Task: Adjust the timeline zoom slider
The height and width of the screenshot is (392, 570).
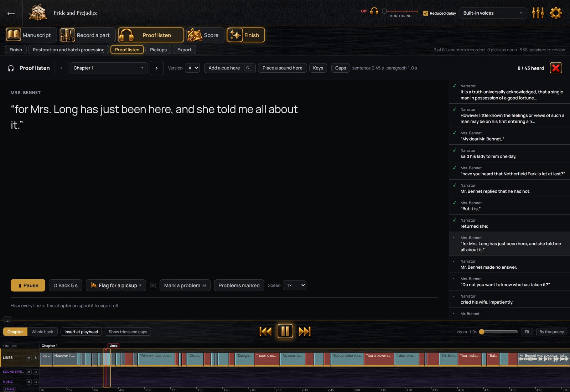Action: pyautogui.click(x=498, y=332)
